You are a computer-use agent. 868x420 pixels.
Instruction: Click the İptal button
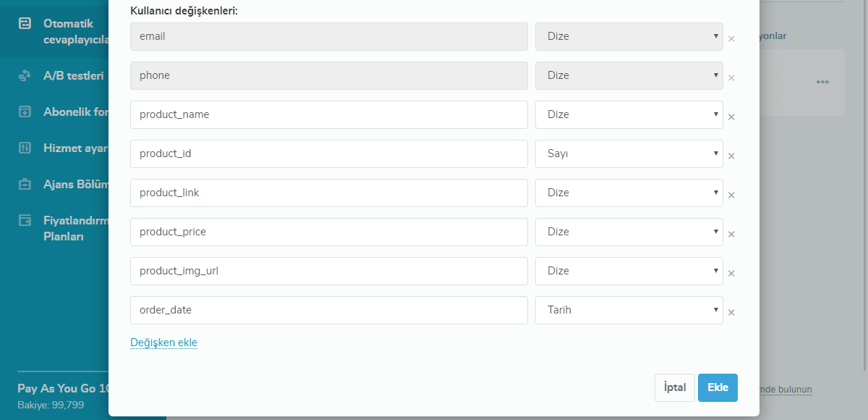[675, 387]
